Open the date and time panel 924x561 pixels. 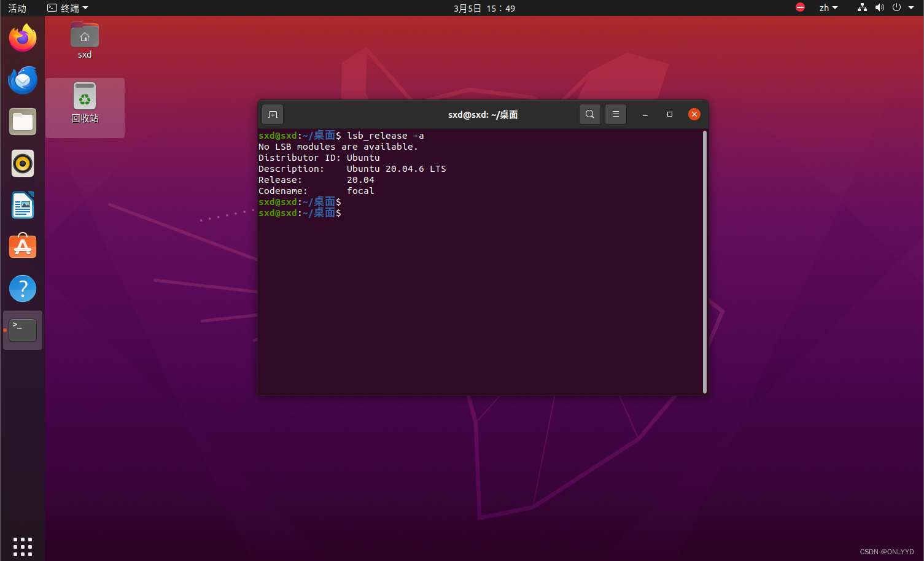[x=484, y=8]
